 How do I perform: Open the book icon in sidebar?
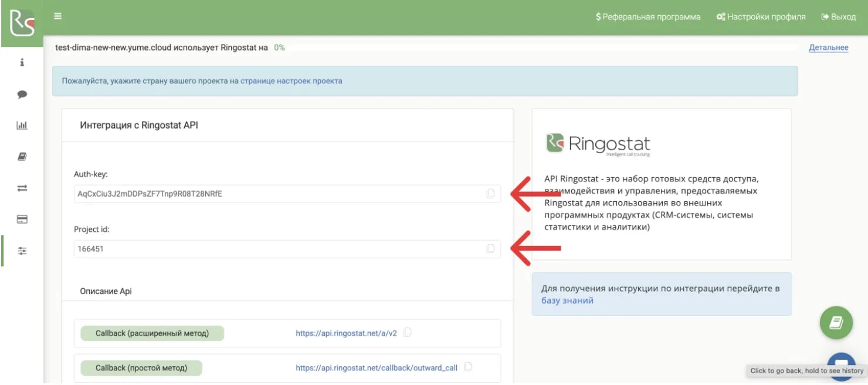pos(22,157)
